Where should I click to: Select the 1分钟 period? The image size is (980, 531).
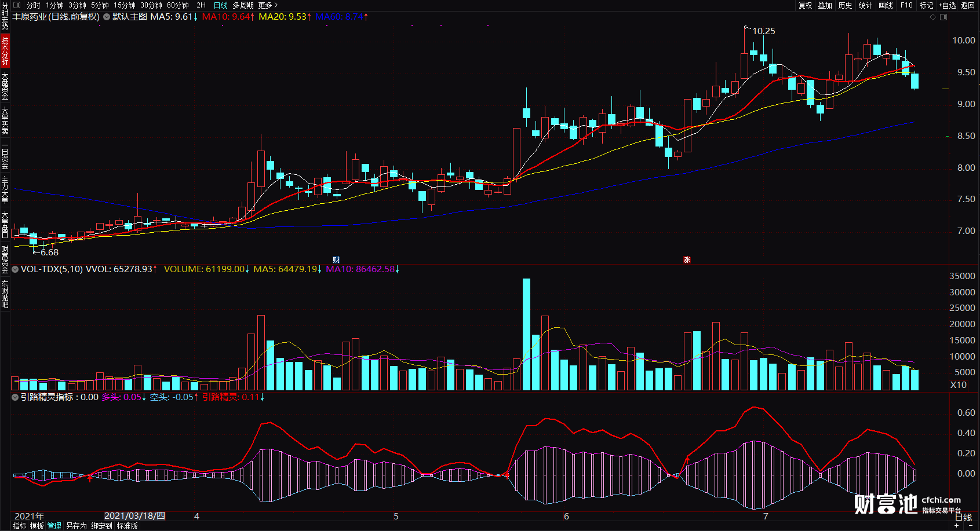(55, 5)
